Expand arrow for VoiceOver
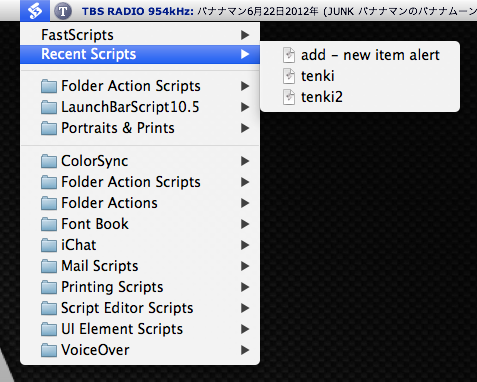The image size is (477, 382). (245, 350)
